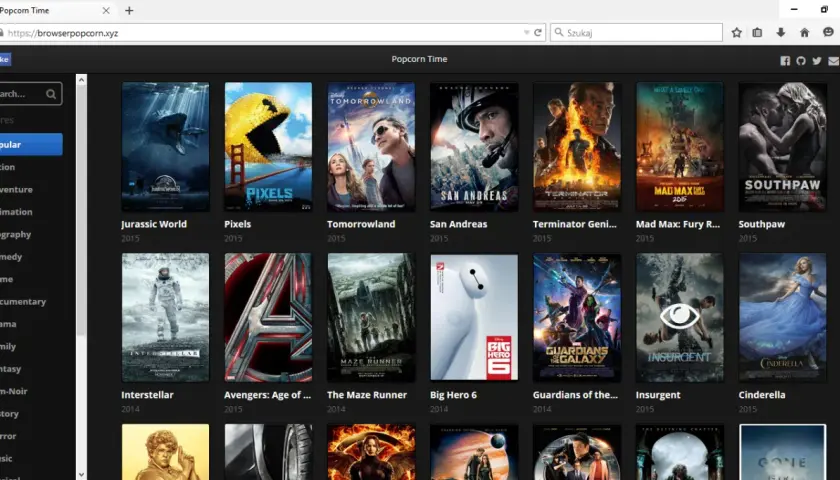Select the Popular genre in sidebar

click(31, 145)
